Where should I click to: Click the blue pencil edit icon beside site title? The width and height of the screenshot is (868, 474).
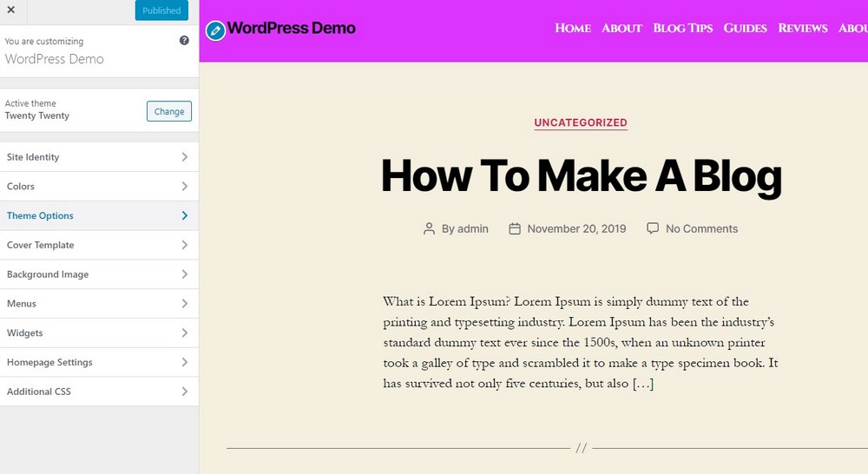215,30
